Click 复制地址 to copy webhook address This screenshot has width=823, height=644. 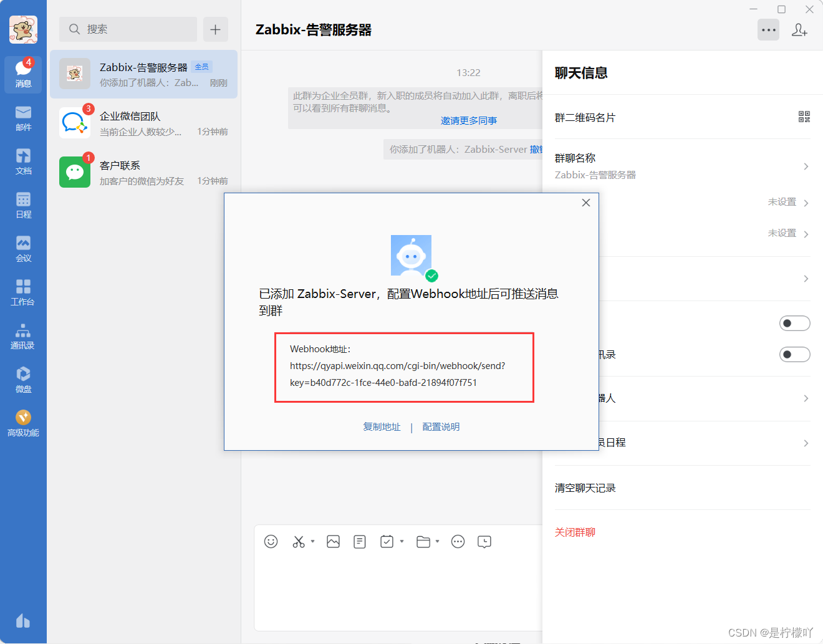[x=382, y=427]
